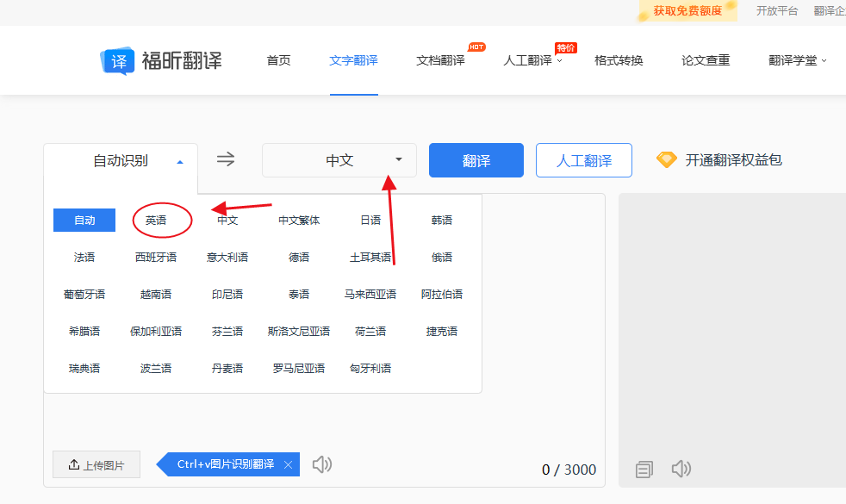846x504 pixels.
Task: Click the speaker icon for source text
Action: tap(322, 464)
